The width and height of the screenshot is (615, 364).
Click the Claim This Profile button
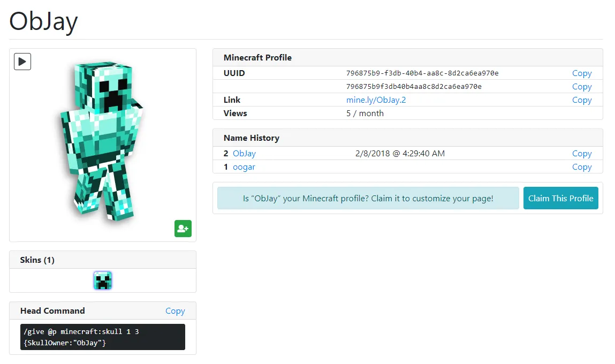click(560, 198)
